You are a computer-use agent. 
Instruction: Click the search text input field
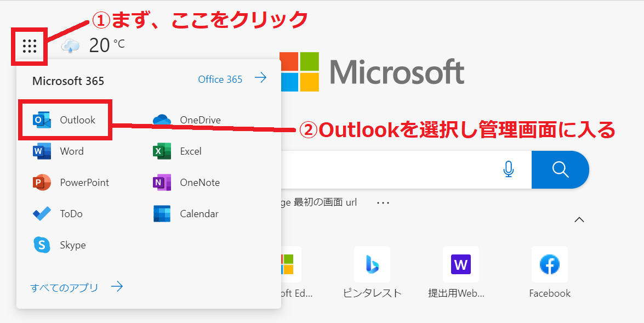click(x=390, y=169)
